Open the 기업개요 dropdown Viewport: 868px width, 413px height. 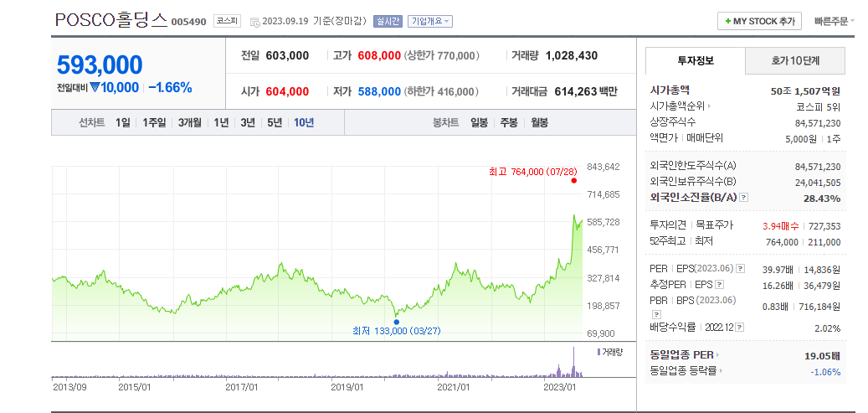pos(430,22)
